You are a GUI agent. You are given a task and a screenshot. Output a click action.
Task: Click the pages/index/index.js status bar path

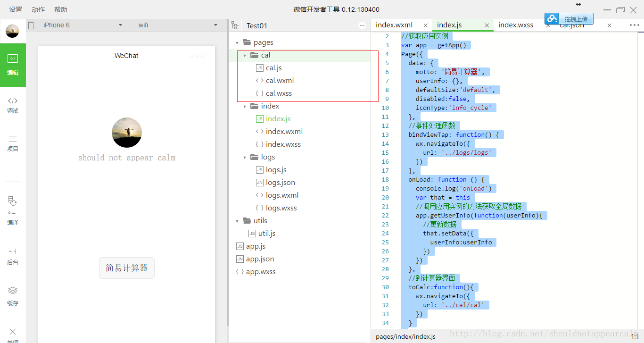pos(405,336)
